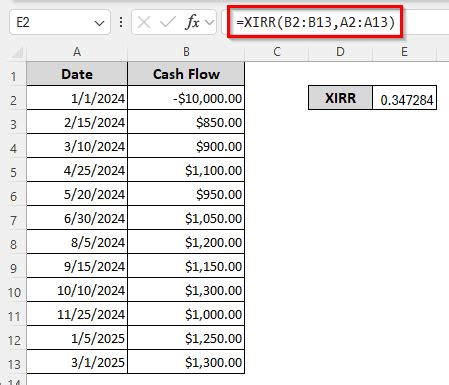Select the -$10,000.00 cash flow cell
This screenshot has width=449, height=385.
[186, 98]
